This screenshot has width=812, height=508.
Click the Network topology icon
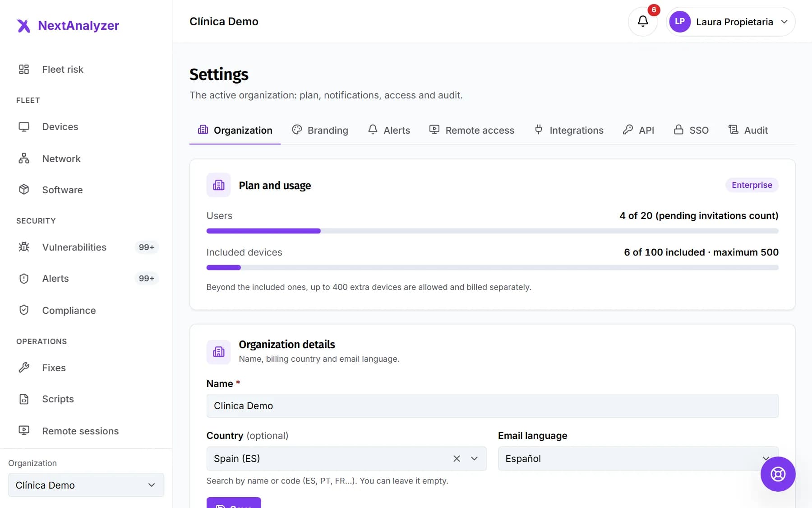click(x=24, y=158)
